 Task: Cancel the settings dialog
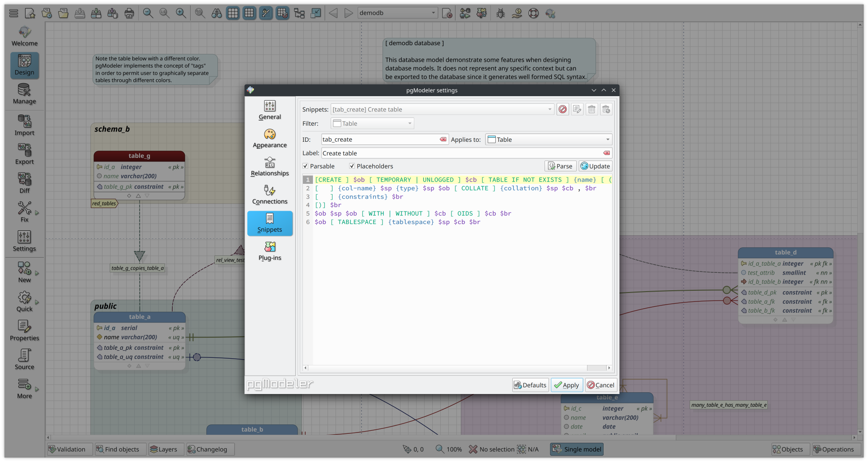point(601,385)
